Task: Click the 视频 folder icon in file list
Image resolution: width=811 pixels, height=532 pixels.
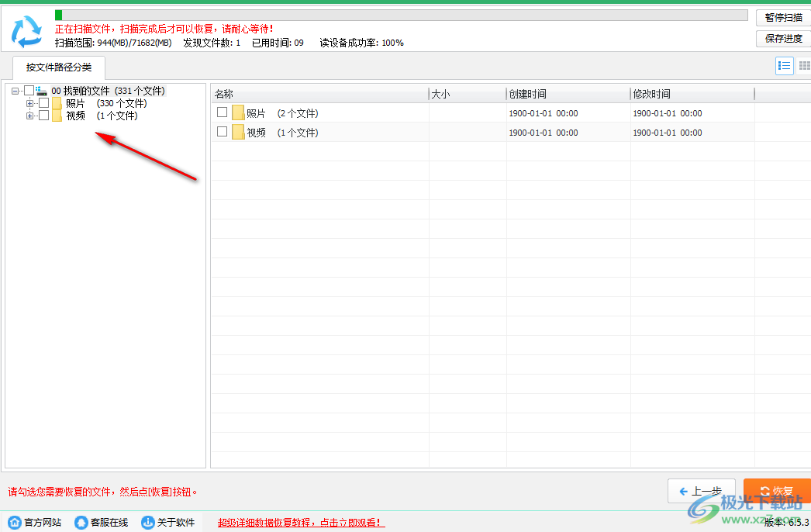Action: [238, 132]
